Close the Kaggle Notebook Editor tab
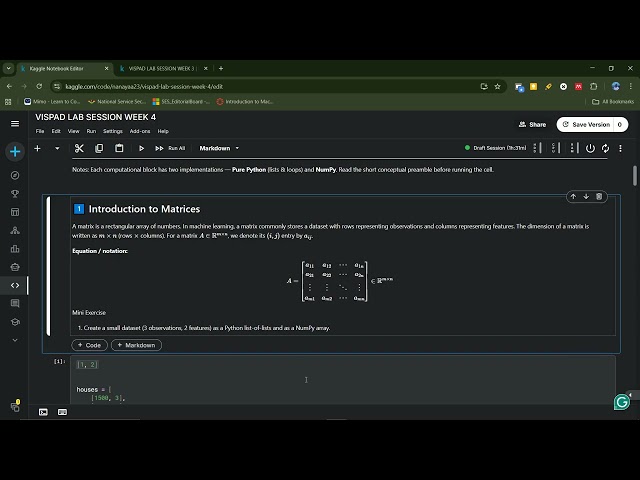Image resolution: width=640 pixels, height=480 pixels. pyautogui.click(x=107, y=69)
